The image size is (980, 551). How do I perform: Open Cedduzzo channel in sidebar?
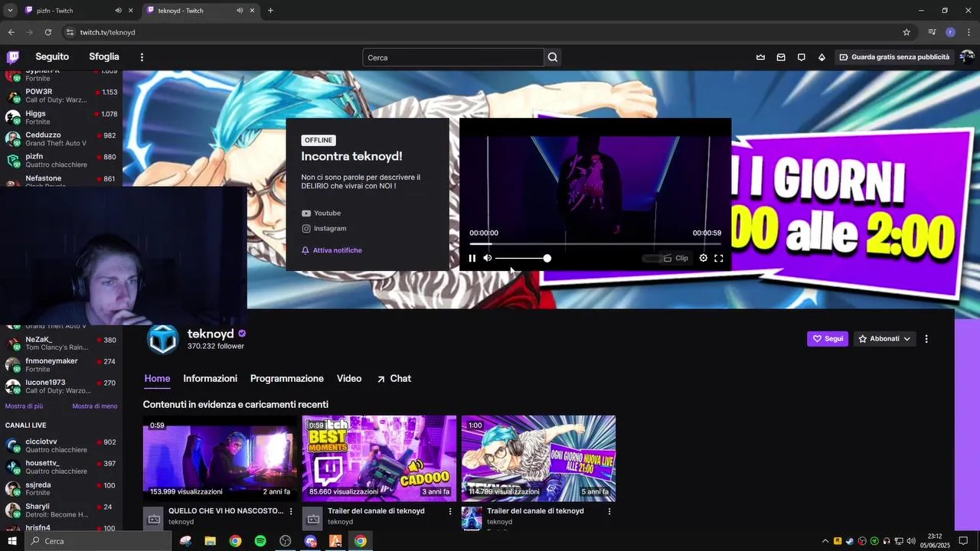61,139
